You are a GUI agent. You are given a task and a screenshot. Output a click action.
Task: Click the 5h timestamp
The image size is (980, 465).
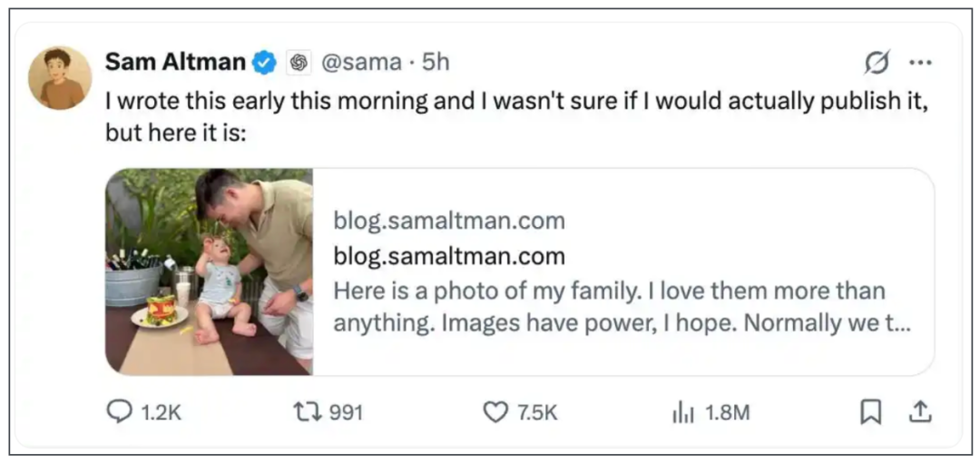(x=436, y=63)
